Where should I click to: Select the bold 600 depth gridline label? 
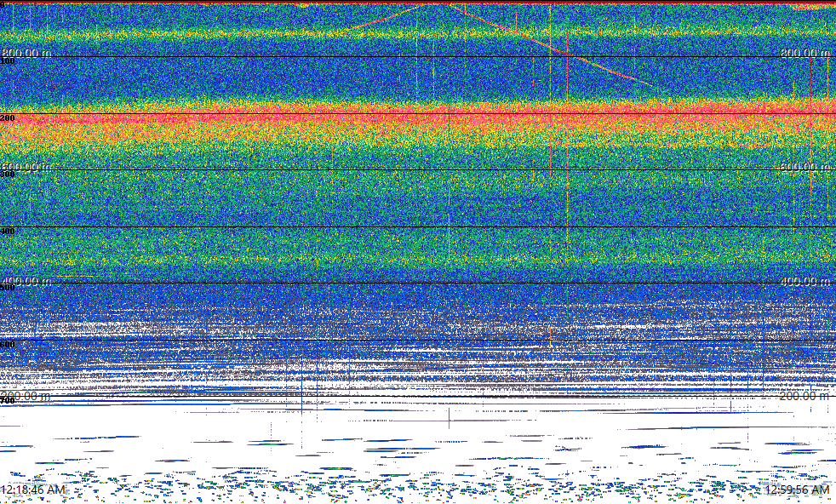[8, 345]
